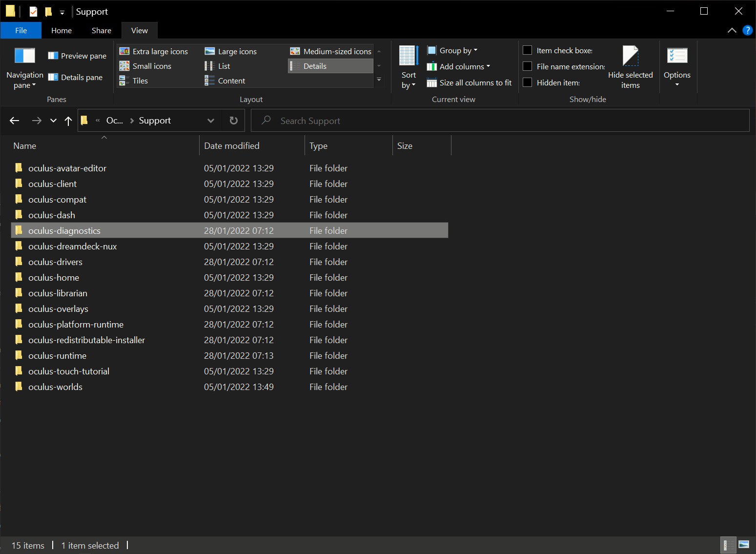Open the Windows Explorer help icon
The width and height of the screenshot is (756, 554).
pos(747,30)
